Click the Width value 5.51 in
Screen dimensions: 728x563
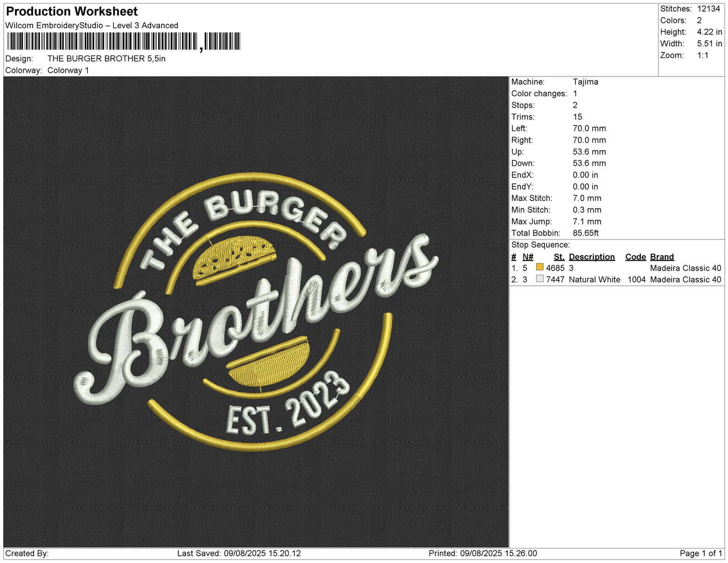click(x=709, y=44)
